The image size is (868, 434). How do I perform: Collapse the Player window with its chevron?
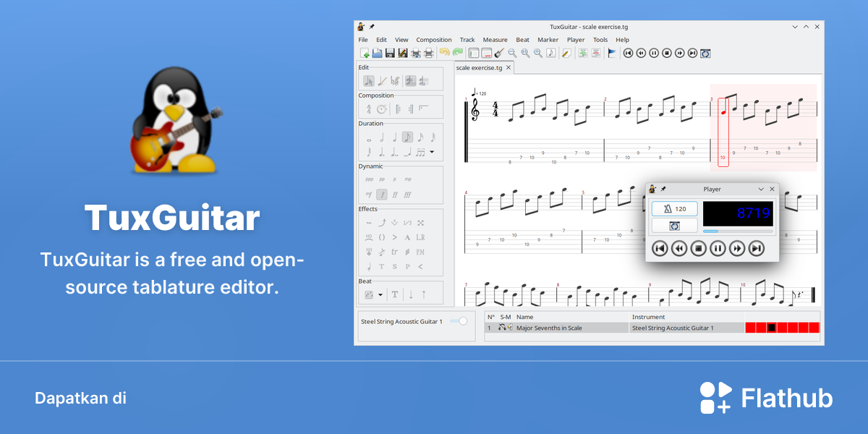761,189
